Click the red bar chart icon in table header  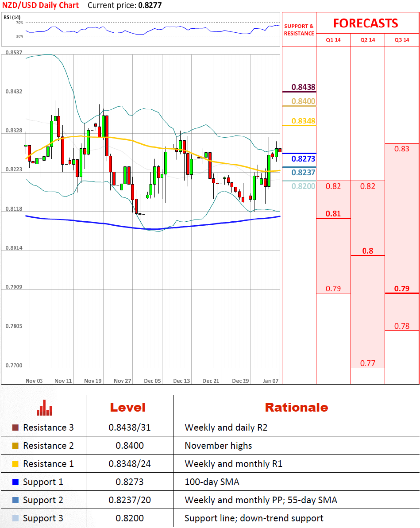click(x=45, y=408)
